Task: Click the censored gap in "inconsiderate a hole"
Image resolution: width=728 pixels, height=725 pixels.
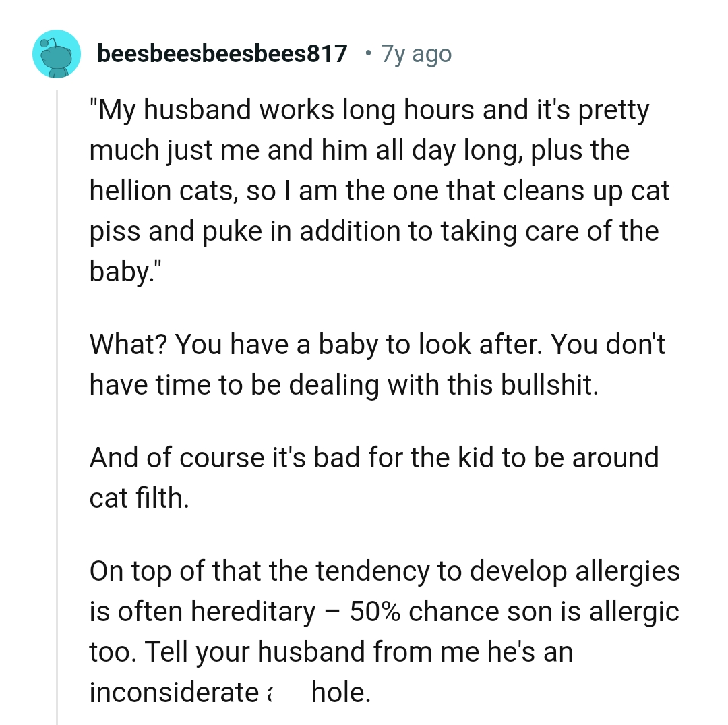Action: pos(286,692)
